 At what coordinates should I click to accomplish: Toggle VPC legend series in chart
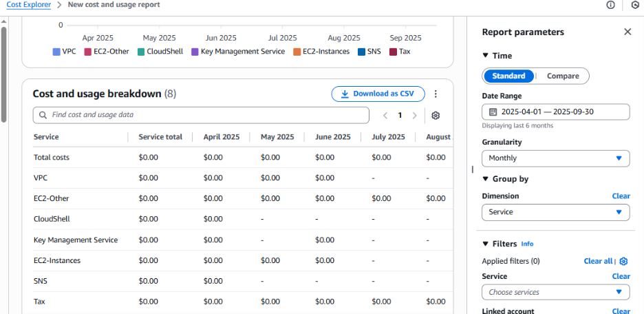[x=64, y=52]
